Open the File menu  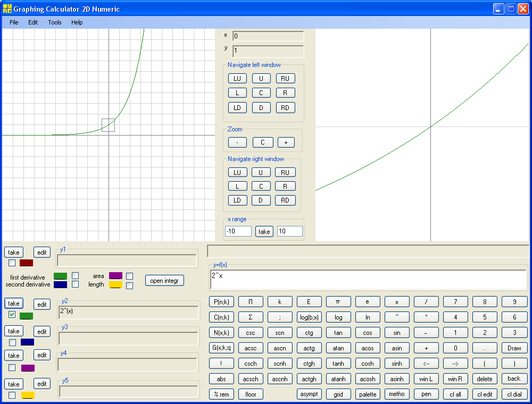pyautogui.click(x=14, y=22)
